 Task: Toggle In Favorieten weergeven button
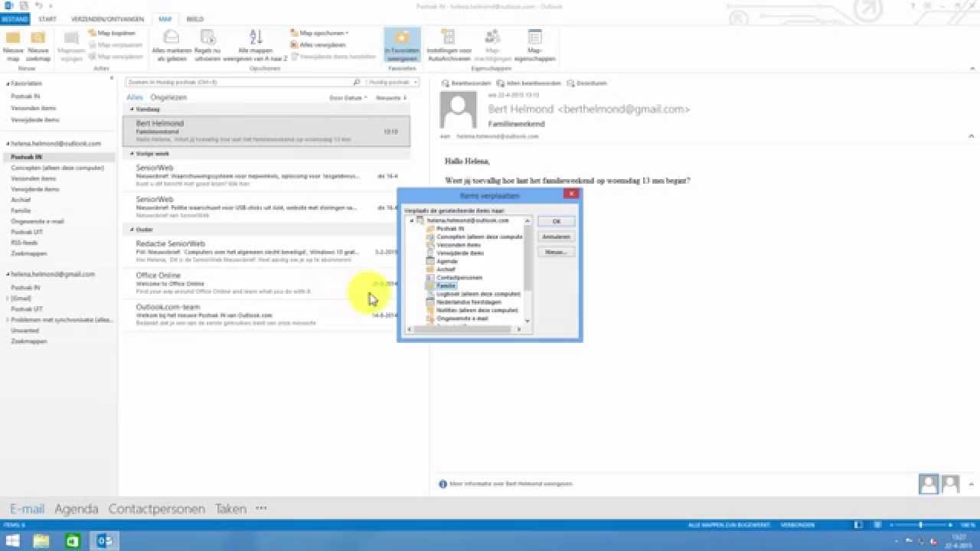click(402, 46)
